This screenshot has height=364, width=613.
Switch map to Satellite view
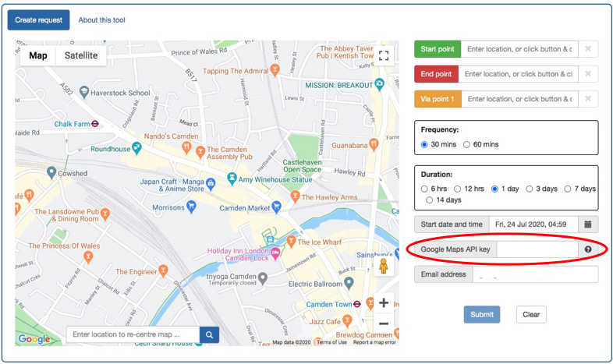click(x=81, y=55)
